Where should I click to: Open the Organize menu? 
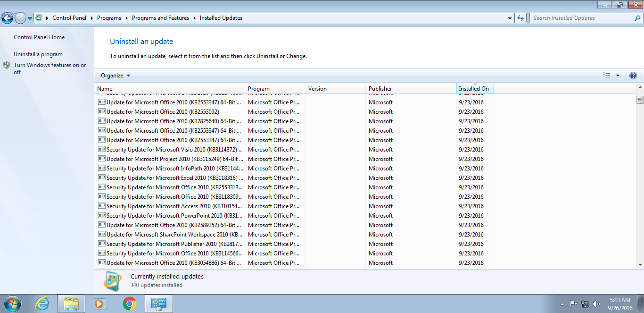coord(116,76)
